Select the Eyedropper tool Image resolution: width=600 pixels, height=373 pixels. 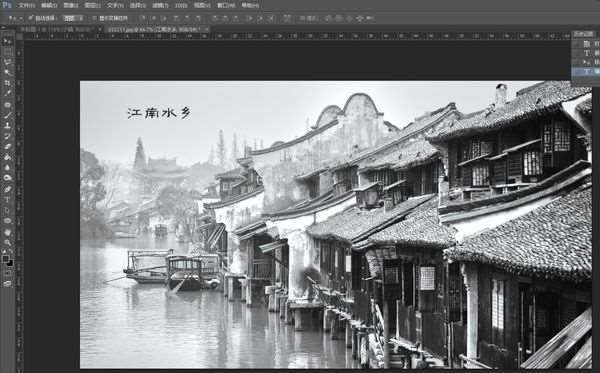click(x=7, y=93)
